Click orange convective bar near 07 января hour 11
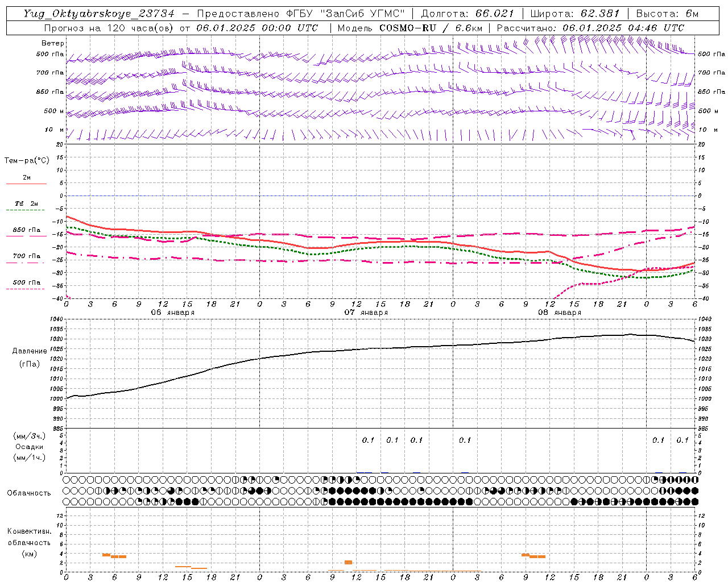The image size is (728, 582). [348, 562]
